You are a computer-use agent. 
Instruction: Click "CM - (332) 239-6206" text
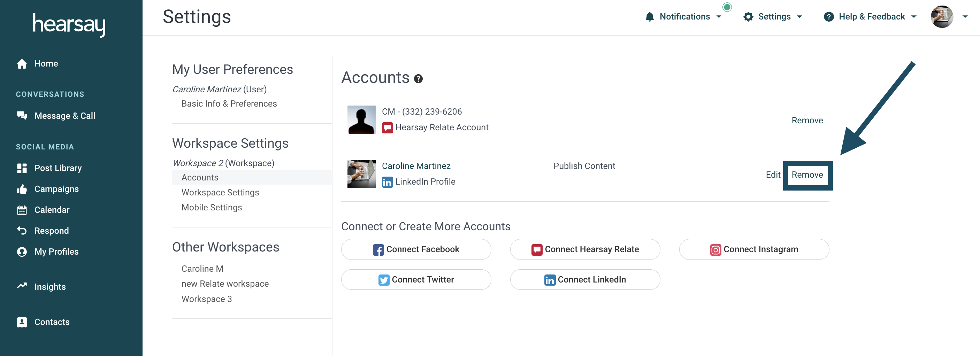click(x=422, y=112)
